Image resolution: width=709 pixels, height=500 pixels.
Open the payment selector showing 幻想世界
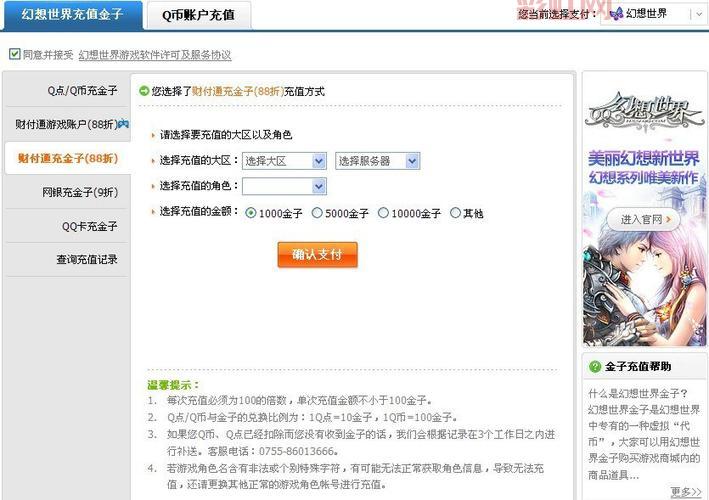tap(654, 14)
